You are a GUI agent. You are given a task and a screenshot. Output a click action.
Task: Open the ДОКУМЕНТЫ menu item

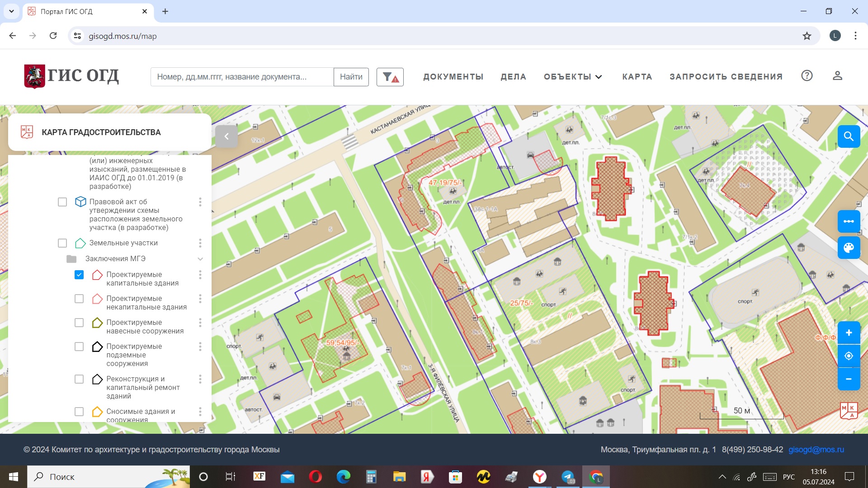tap(453, 77)
